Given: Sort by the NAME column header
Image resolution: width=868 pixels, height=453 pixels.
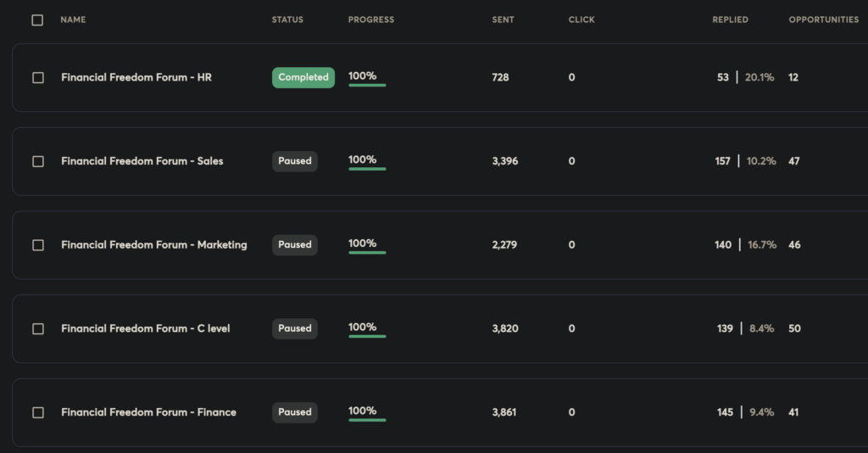Looking at the screenshot, I should 73,20.
